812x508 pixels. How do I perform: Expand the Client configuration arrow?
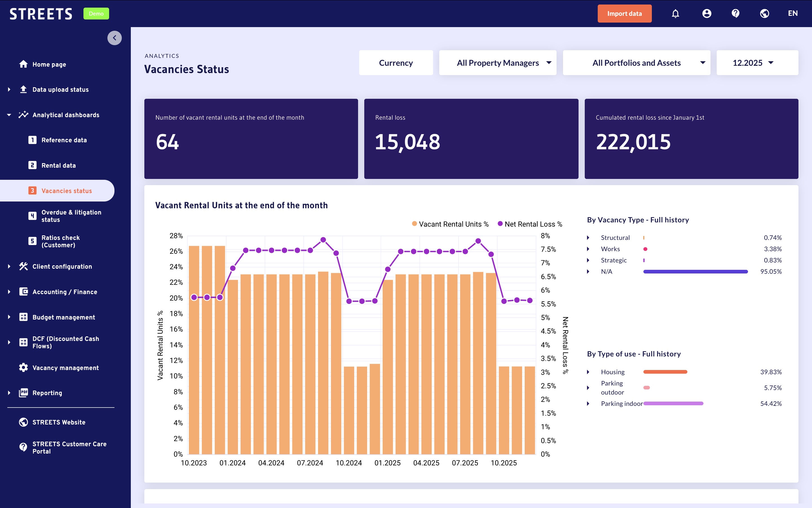[x=9, y=266]
